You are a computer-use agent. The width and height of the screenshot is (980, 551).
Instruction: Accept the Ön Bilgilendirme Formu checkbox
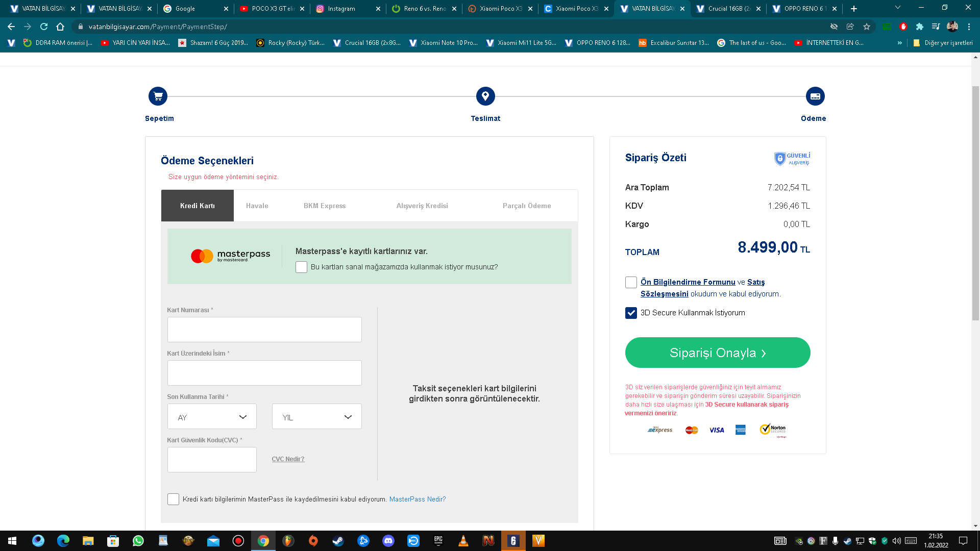point(631,283)
